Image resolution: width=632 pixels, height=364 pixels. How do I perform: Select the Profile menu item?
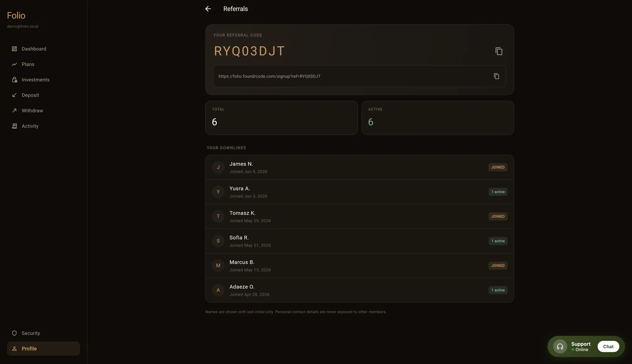point(43,349)
